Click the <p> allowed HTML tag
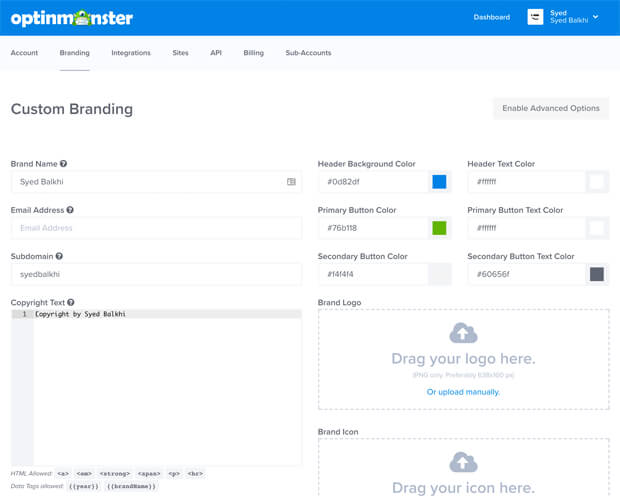The height and width of the screenshot is (496, 620). point(174,473)
